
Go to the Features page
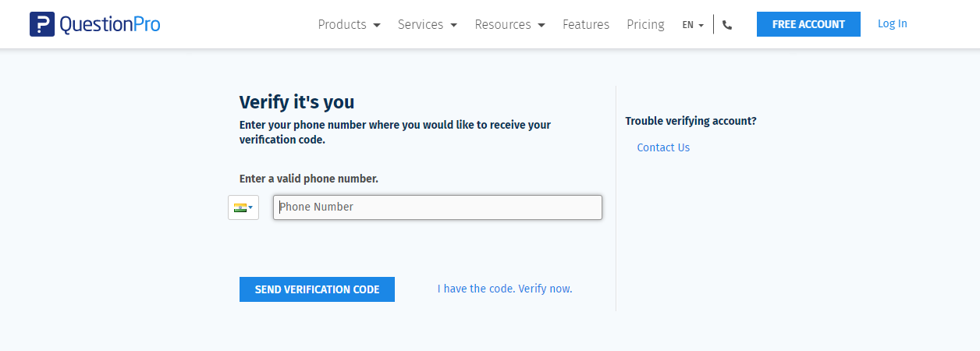pos(586,25)
